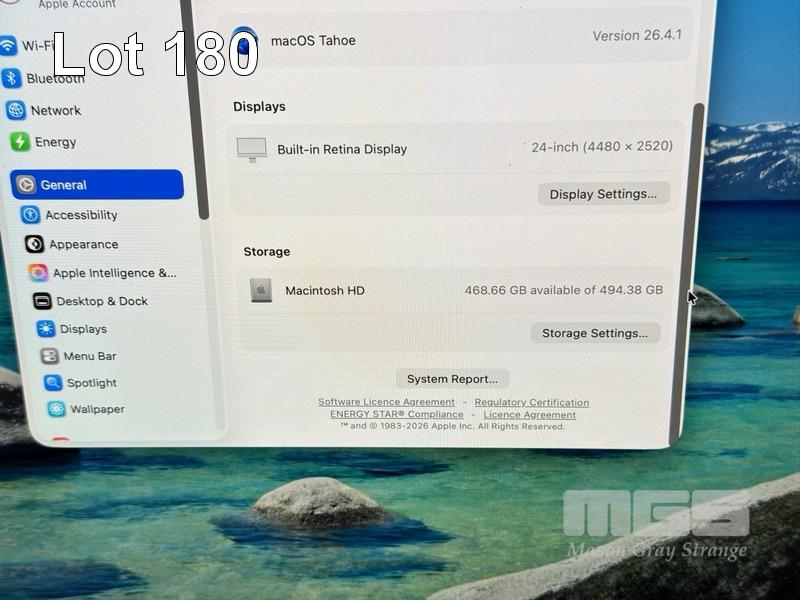Screen dimensions: 800x600
Task: Open Appearance settings
Action: click(x=84, y=244)
